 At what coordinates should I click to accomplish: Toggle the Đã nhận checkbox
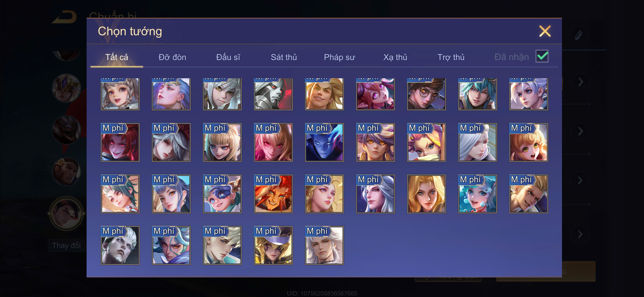(x=542, y=56)
